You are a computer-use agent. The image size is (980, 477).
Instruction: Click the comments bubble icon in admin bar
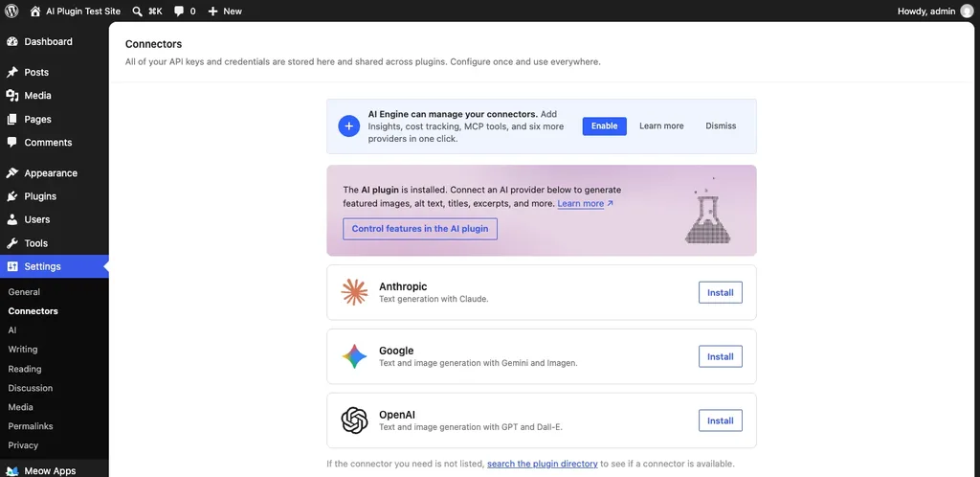click(x=179, y=11)
